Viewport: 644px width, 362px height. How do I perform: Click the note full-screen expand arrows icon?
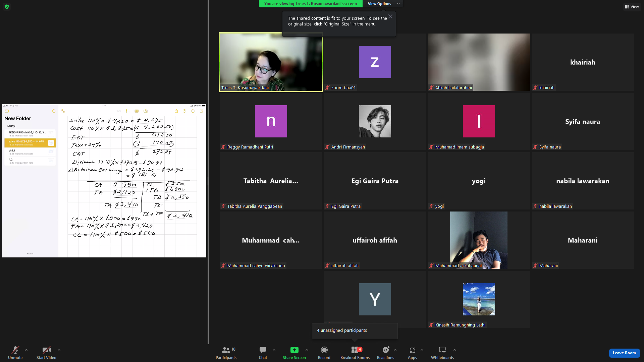[63, 111]
